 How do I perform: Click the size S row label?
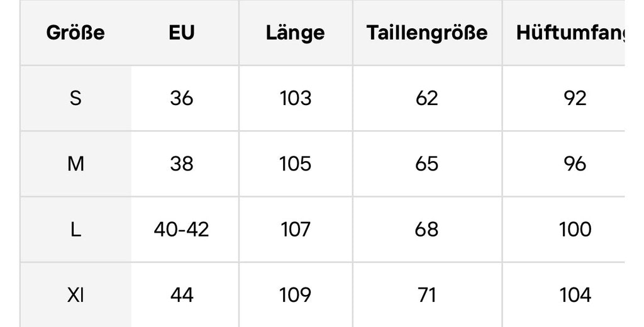[75, 98]
